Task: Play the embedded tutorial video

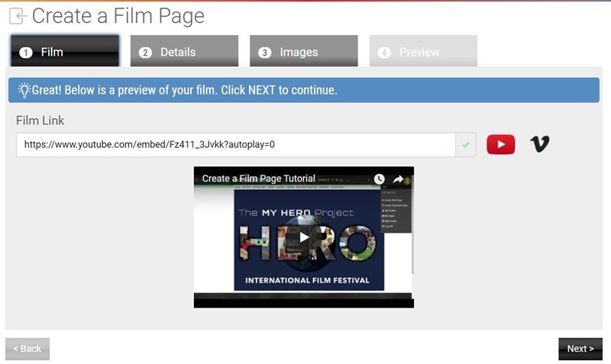Action: (304, 237)
